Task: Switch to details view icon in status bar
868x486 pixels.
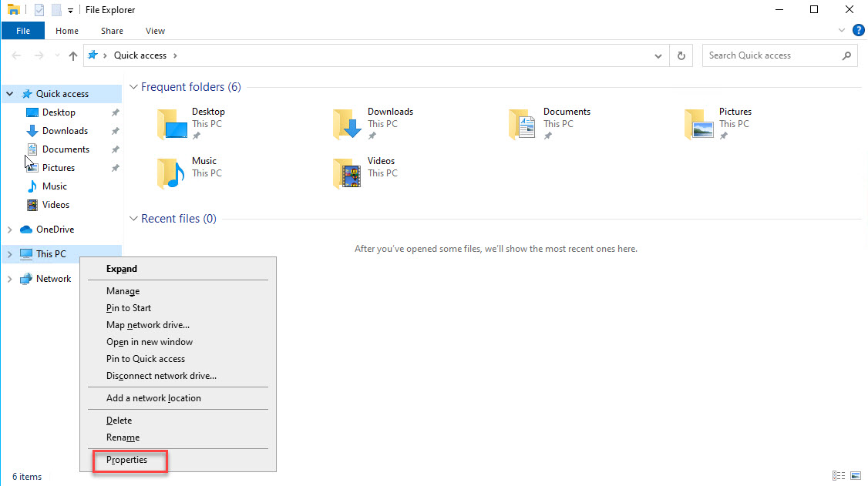Action: click(x=838, y=476)
